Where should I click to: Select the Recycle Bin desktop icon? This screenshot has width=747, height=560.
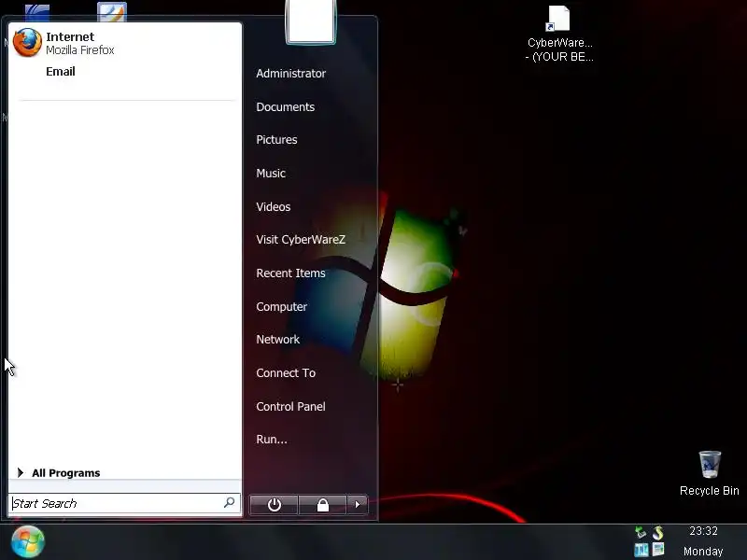[x=710, y=474]
